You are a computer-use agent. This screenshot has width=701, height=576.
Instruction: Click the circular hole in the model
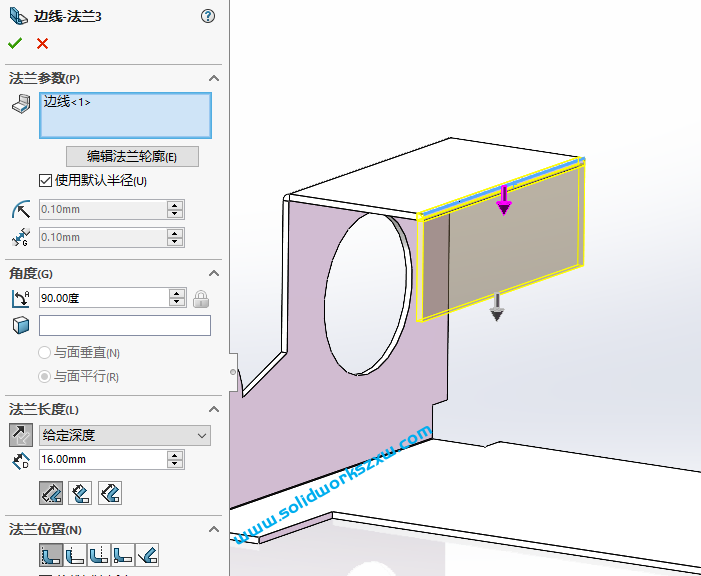[x=367, y=294]
